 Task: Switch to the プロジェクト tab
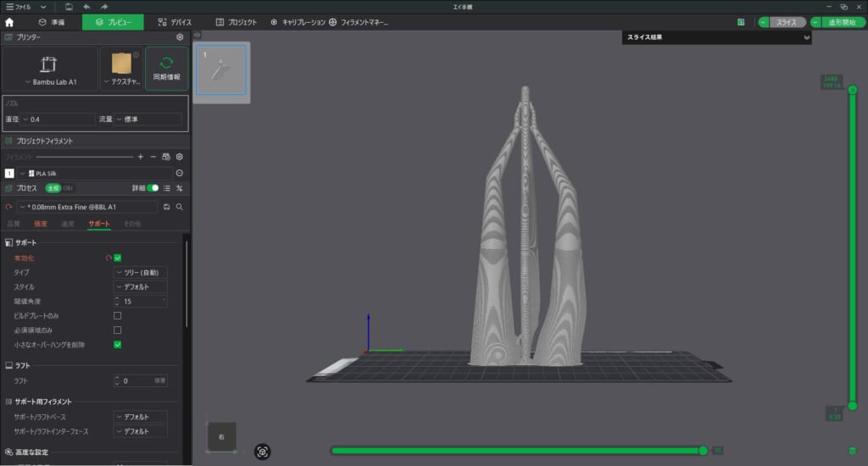click(236, 22)
